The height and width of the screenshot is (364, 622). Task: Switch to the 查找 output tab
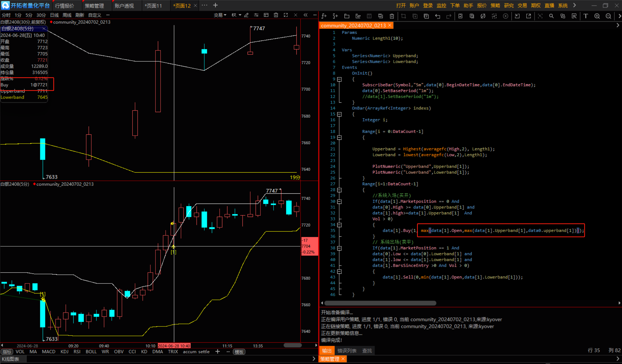[x=367, y=351]
